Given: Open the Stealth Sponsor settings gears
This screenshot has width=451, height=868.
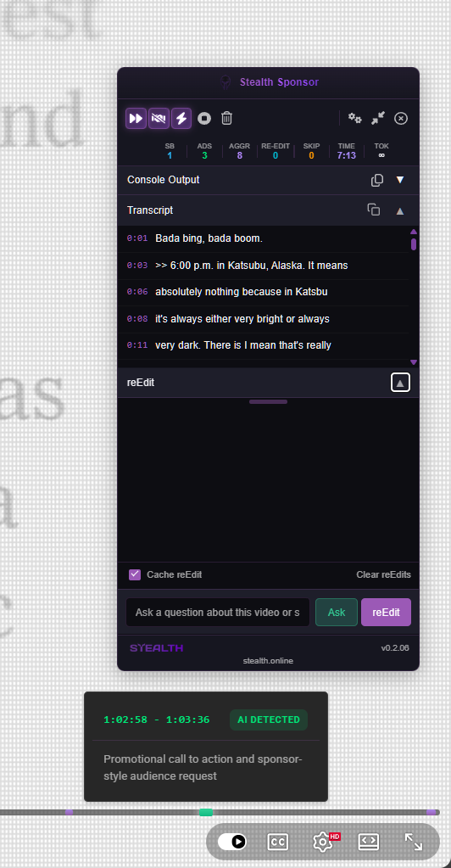Looking at the screenshot, I should point(354,119).
